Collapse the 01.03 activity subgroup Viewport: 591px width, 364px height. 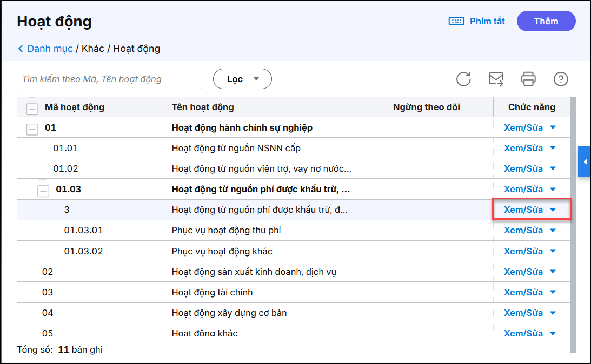(x=43, y=190)
